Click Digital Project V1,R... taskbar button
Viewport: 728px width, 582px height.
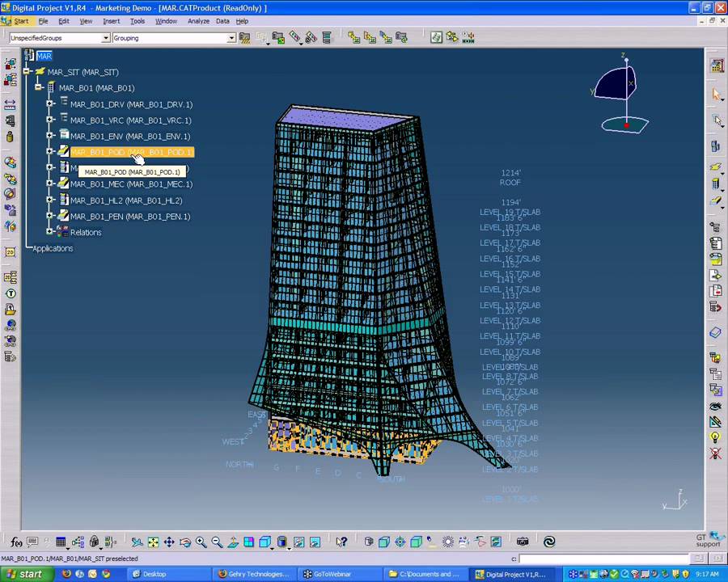coord(514,574)
